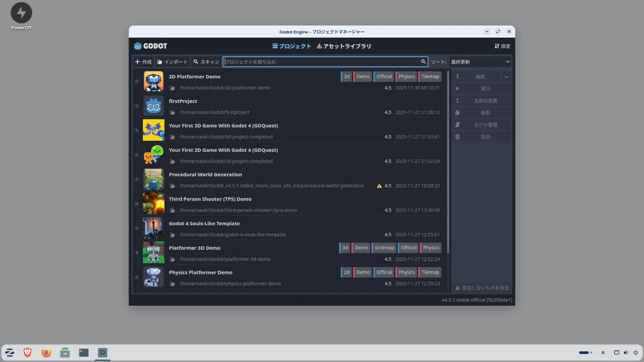Click the search magnifier icon in filter box

[x=423, y=62]
